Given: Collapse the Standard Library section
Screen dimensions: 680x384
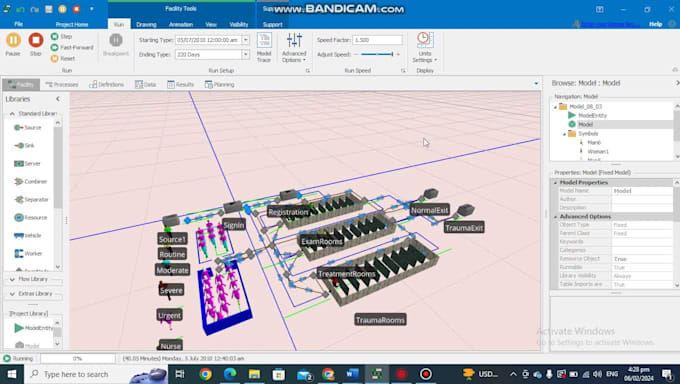Looking at the screenshot, I should coord(12,114).
